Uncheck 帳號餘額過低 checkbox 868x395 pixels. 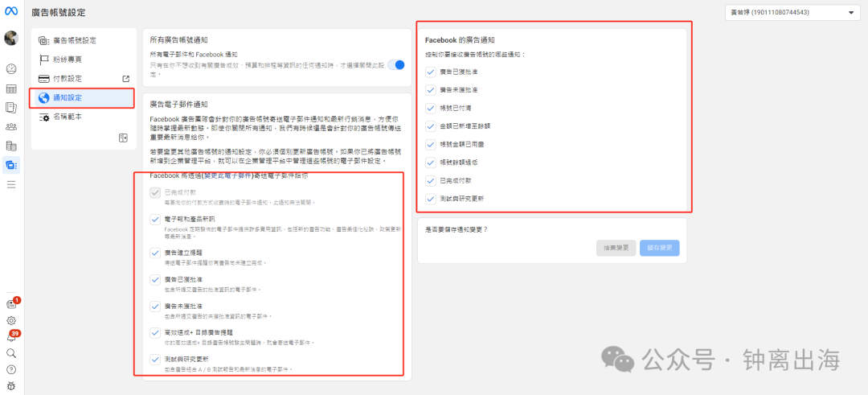pyautogui.click(x=430, y=163)
